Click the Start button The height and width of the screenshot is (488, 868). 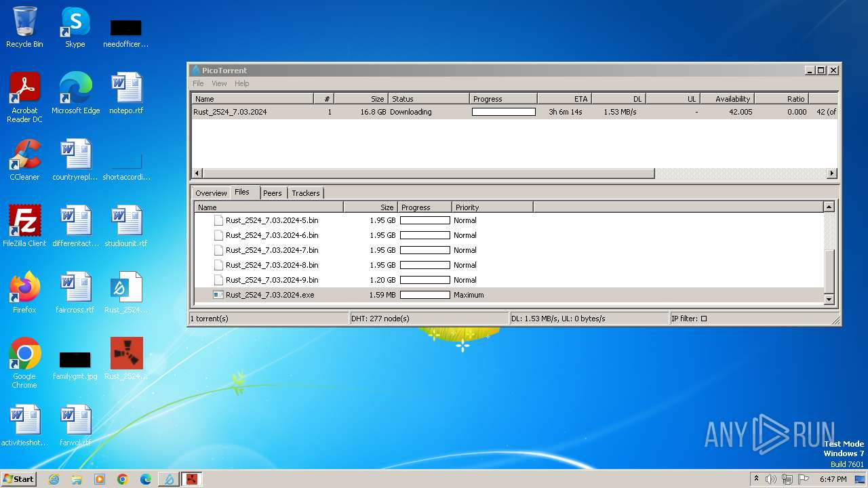coord(18,479)
